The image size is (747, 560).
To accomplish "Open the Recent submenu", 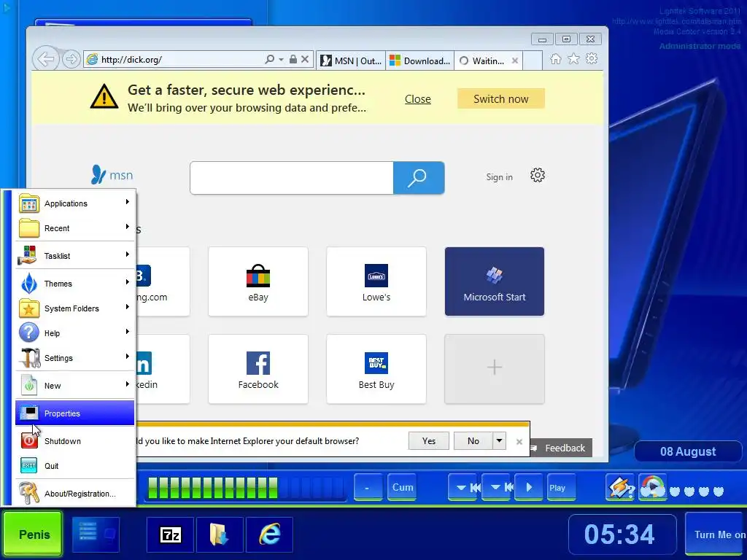I will pyautogui.click(x=75, y=228).
